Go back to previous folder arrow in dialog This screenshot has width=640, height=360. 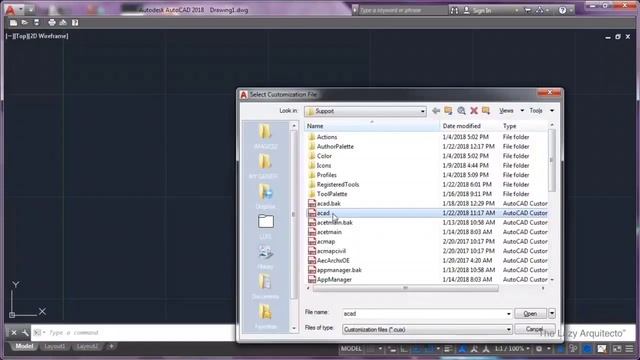coord(436,111)
